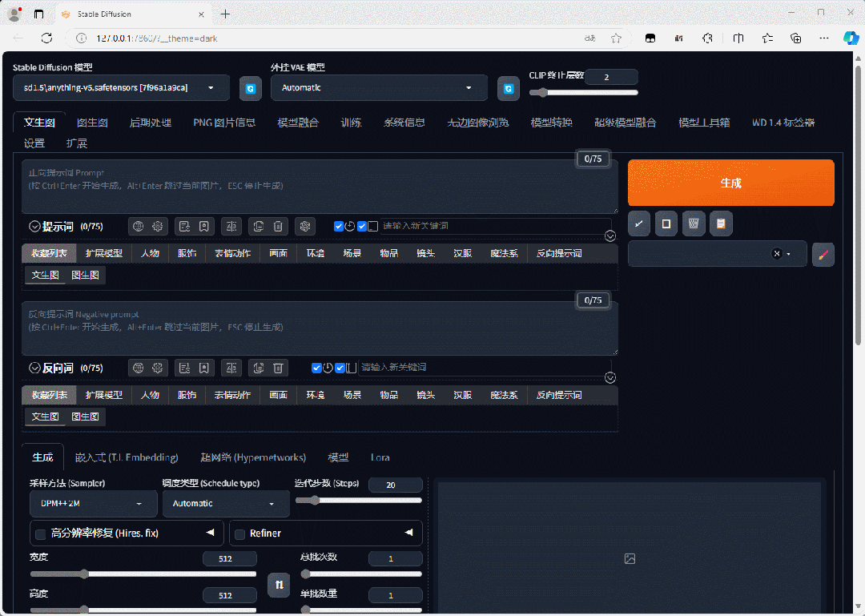Adjust the 宽度 width slider
The image size is (865, 616).
pos(143,574)
